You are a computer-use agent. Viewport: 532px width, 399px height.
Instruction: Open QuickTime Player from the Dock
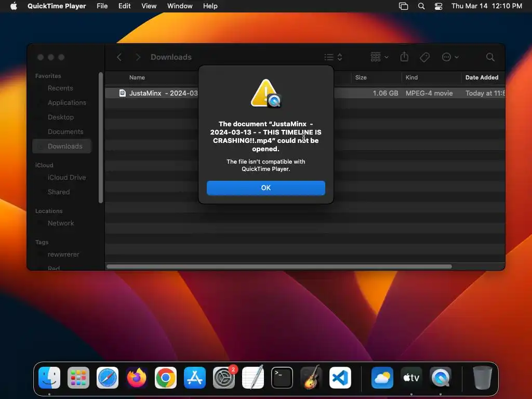point(441,378)
